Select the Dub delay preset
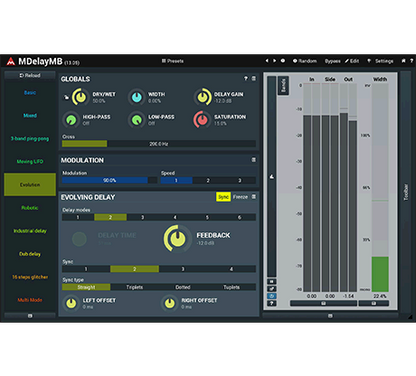This screenshot has height=376, width=416. pyautogui.click(x=30, y=254)
